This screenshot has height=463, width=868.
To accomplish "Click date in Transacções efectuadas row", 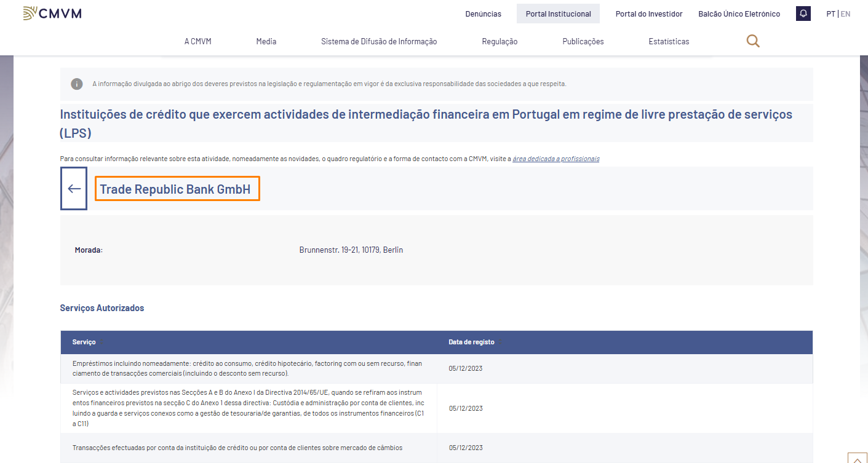I will 466,448.
